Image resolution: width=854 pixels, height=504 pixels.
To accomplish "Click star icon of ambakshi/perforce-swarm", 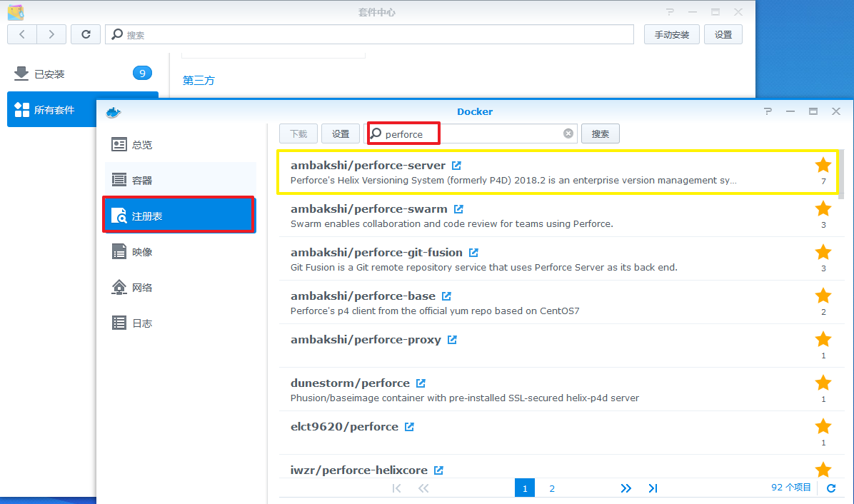I will tap(823, 208).
